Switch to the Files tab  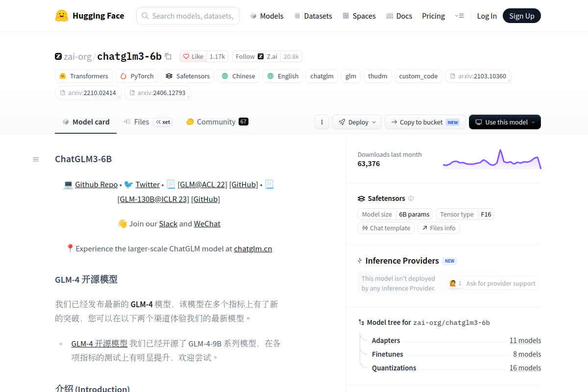click(147, 122)
